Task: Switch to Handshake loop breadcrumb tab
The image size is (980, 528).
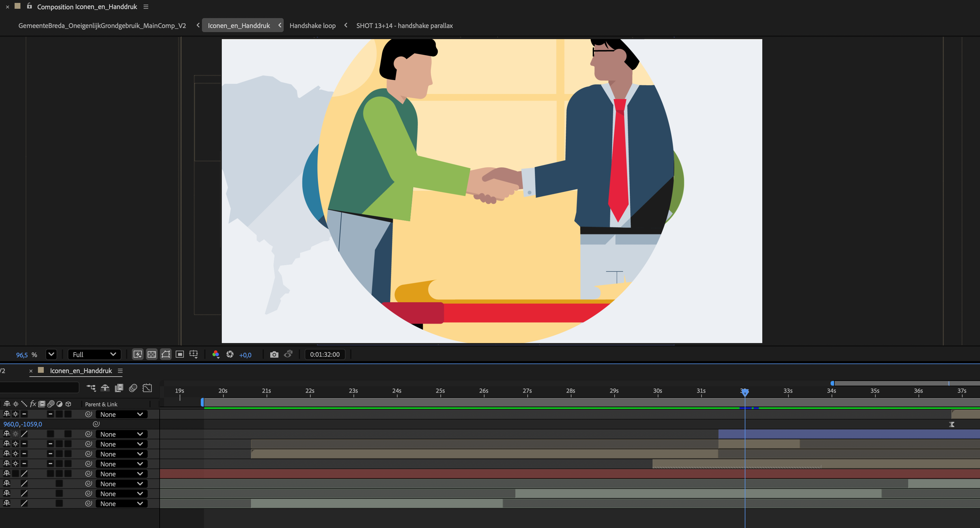Action: tap(312, 25)
